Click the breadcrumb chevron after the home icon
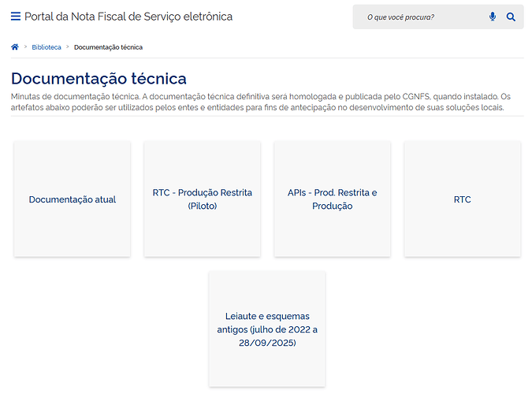 click(25, 47)
